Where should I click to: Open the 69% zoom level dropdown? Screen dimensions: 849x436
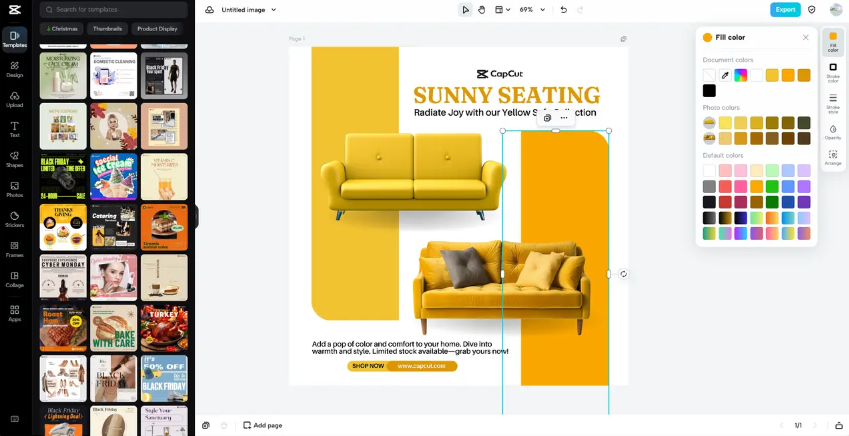tap(532, 10)
